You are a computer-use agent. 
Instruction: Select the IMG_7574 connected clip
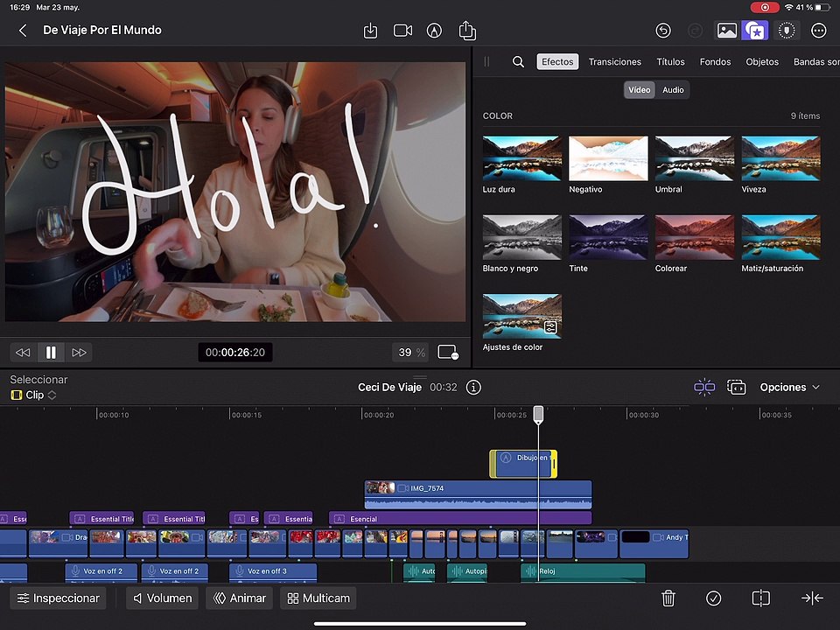(x=478, y=494)
